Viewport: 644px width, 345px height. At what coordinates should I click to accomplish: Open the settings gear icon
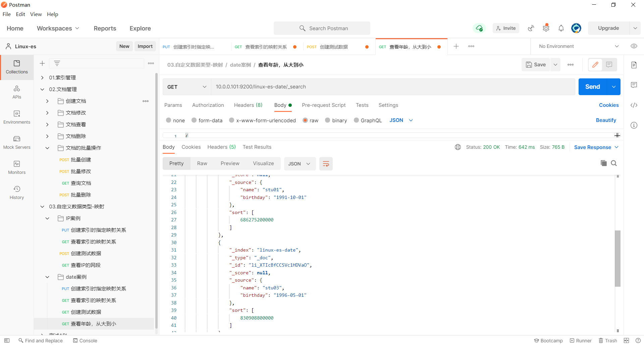tap(546, 28)
